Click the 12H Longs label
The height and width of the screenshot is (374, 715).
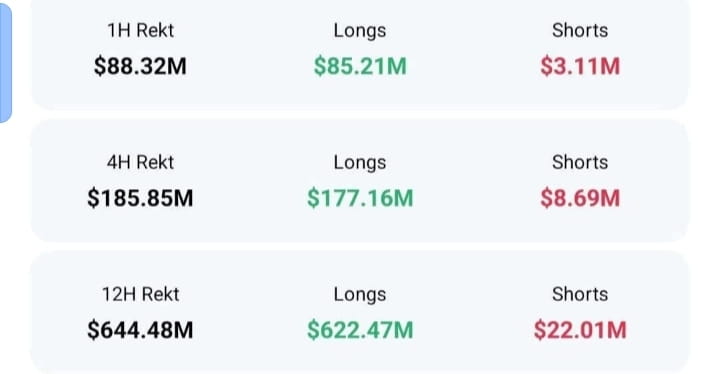pos(360,295)
